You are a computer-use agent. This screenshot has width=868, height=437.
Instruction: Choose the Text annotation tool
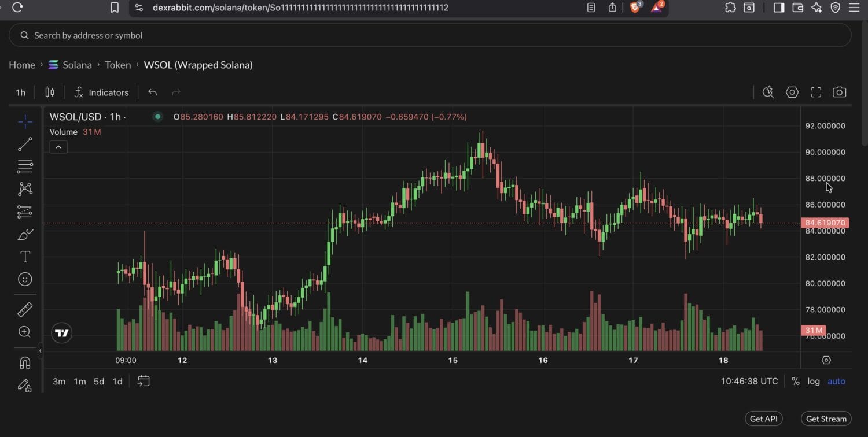[25, 257]
